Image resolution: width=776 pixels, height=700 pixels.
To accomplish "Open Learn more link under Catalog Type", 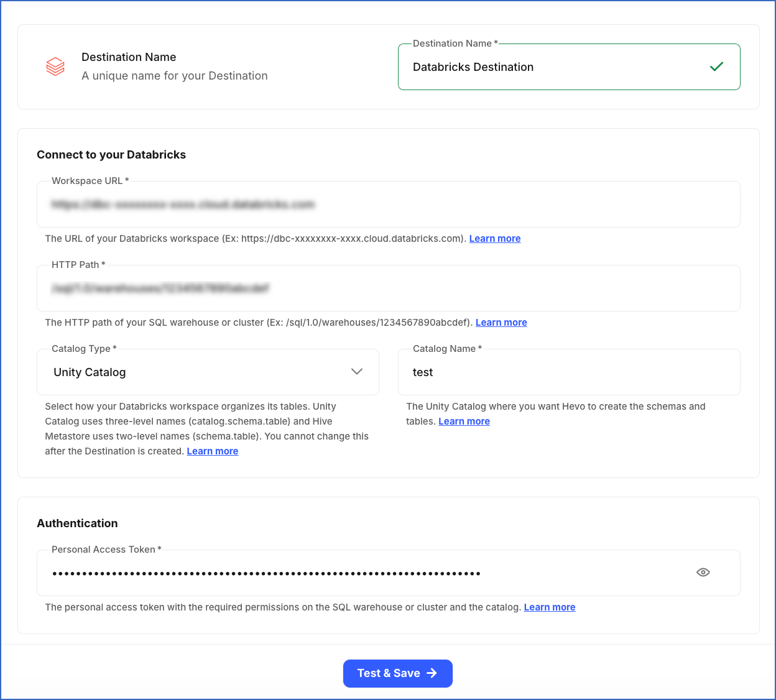I will 213,451.
